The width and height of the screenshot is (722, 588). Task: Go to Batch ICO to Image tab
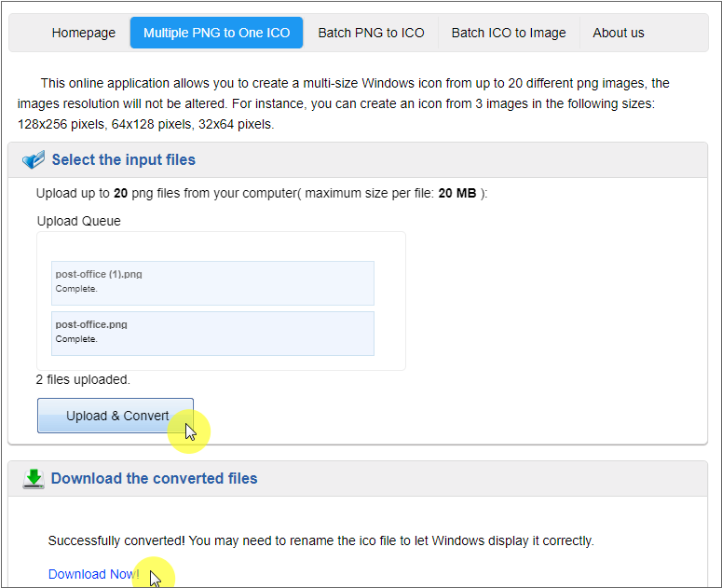pos(509,33)
